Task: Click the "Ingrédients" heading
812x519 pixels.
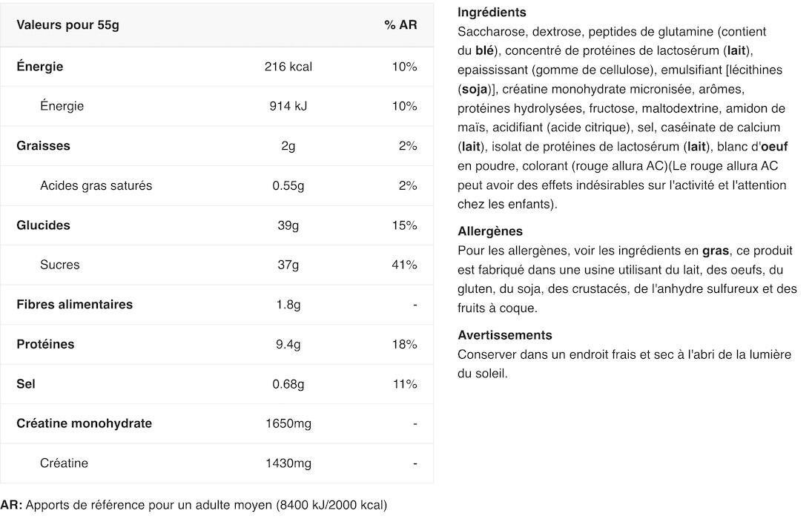Action: pyautogui.click(x=492, y=13)
